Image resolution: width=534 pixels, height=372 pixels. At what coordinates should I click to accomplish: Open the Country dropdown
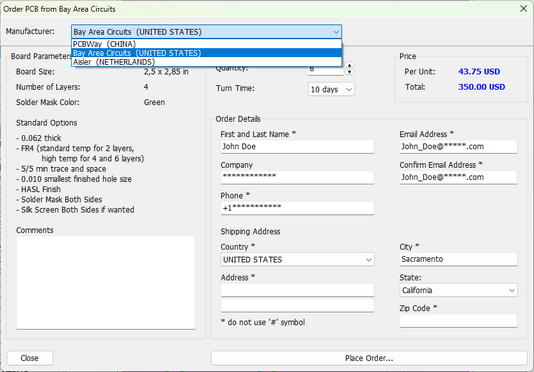(297, 260)
